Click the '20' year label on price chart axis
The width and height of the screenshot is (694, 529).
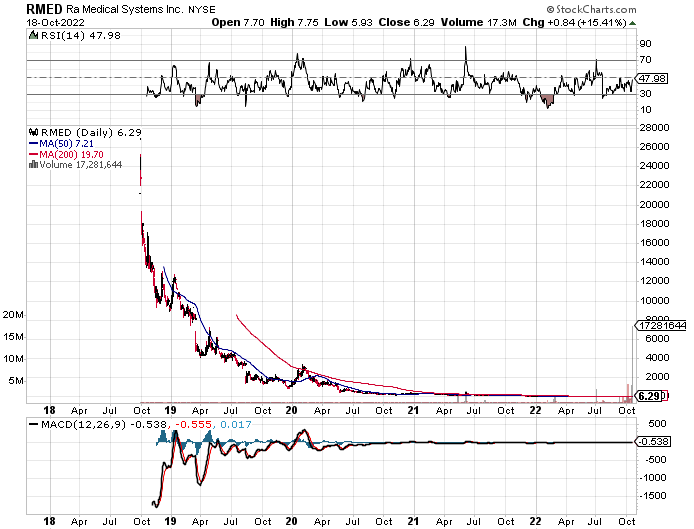pyautogui.click(x=291, y=410)
